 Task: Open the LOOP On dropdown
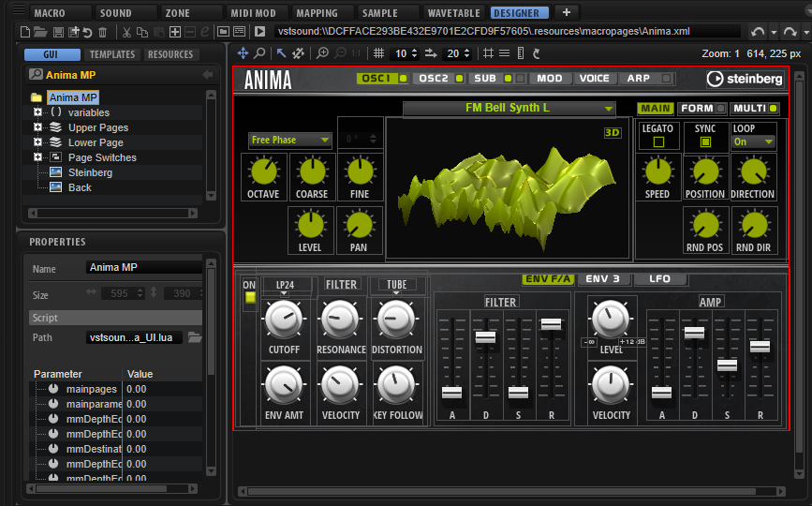[x=754, y=141]
